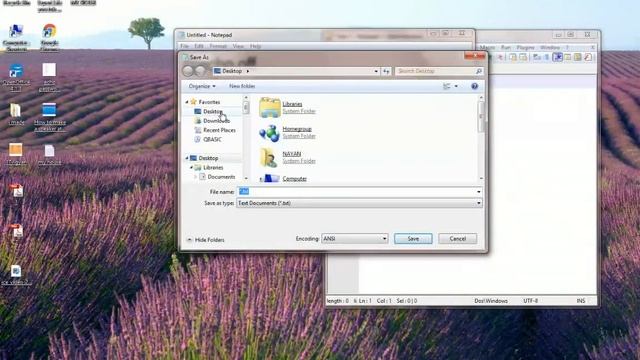Select the Computer item in file list
This screenshot has height=360, width=640.
click(x=294, y=179)
